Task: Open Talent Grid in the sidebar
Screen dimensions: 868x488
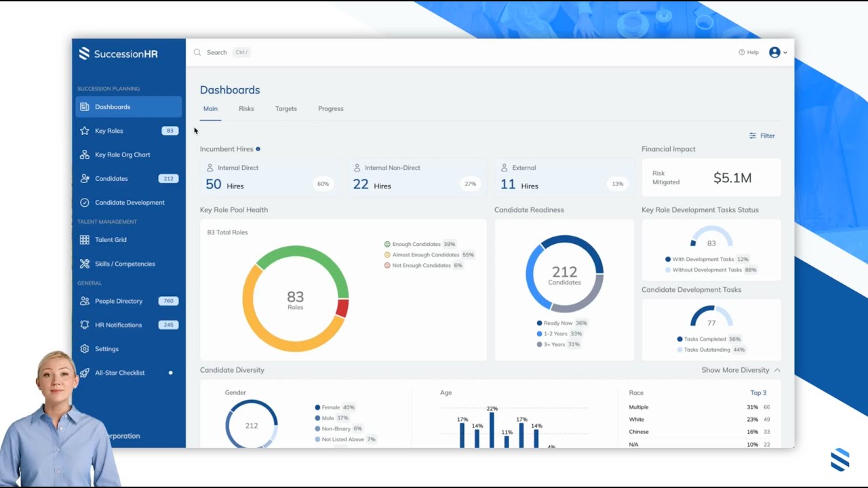Action: [x=129, y=240]
